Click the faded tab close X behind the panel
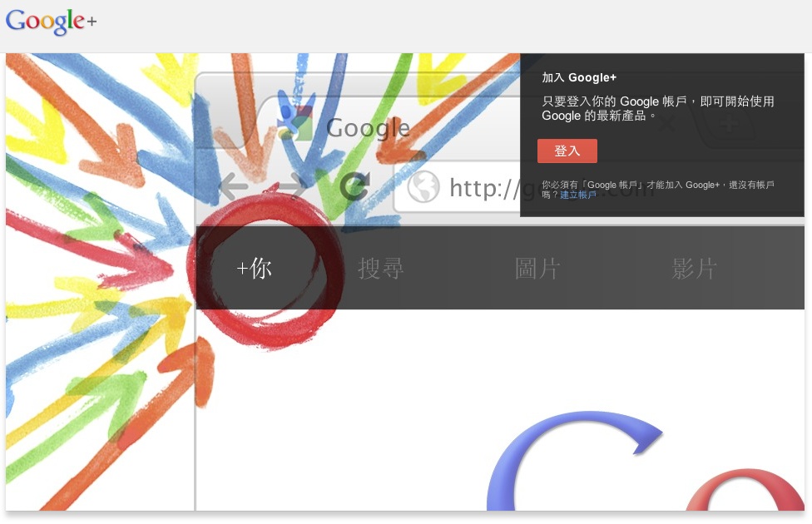 pyautogui.click(x=666, y=123)
